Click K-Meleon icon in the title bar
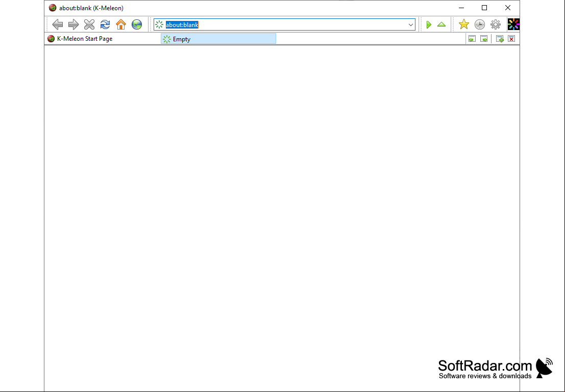Image resolution: width=565 pixels, height=392 pixels. (x=53, y=8)
